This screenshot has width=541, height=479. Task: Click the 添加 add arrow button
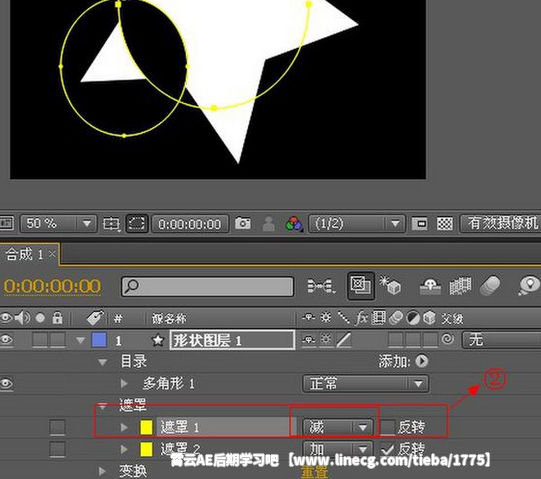422,361
